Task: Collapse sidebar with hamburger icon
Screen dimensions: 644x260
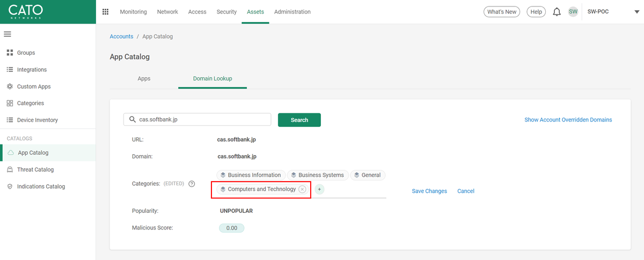Action: pyautogui.click(x=8, y=34)
